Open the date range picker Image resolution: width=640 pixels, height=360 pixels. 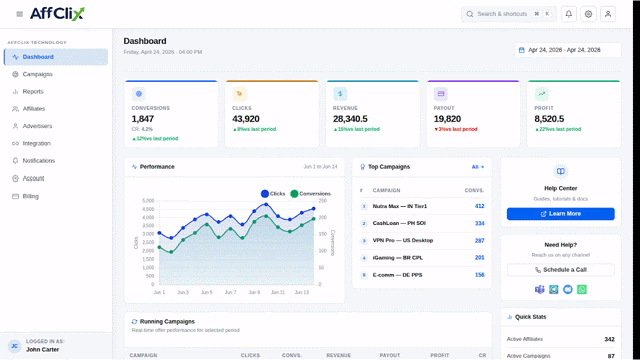click(567, 50)
